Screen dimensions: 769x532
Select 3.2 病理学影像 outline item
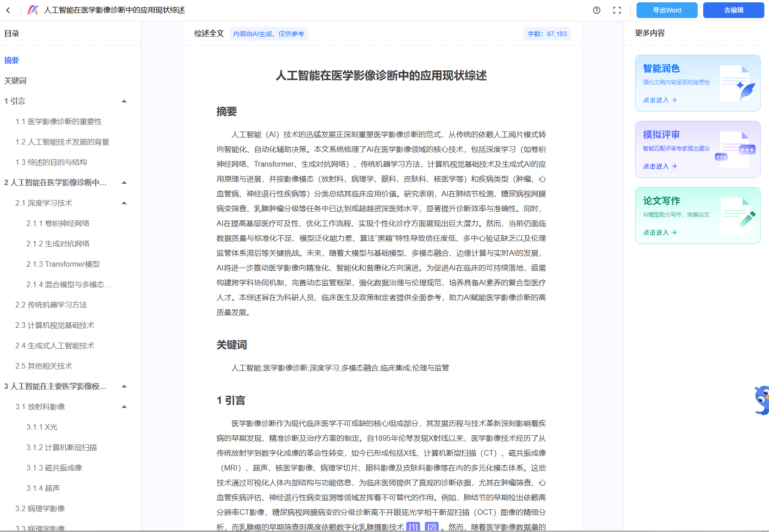(x=40, y=508)
